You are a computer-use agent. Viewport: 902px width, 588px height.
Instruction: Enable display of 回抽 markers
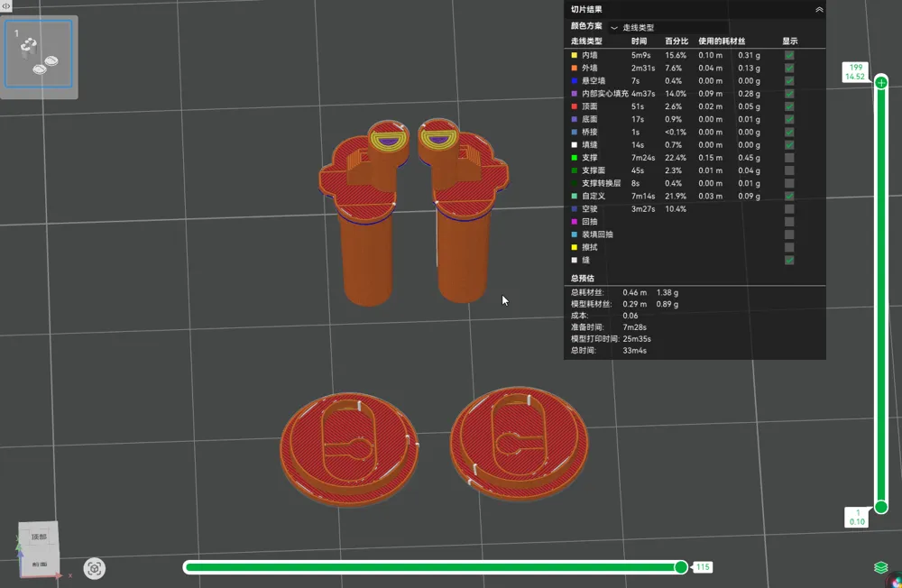click(x=789, y=222)
